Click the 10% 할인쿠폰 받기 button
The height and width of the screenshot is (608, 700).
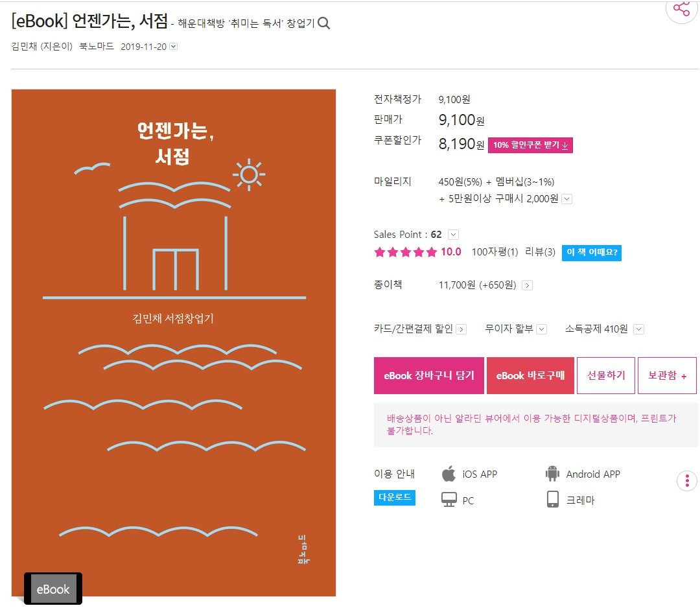(530, 146)
